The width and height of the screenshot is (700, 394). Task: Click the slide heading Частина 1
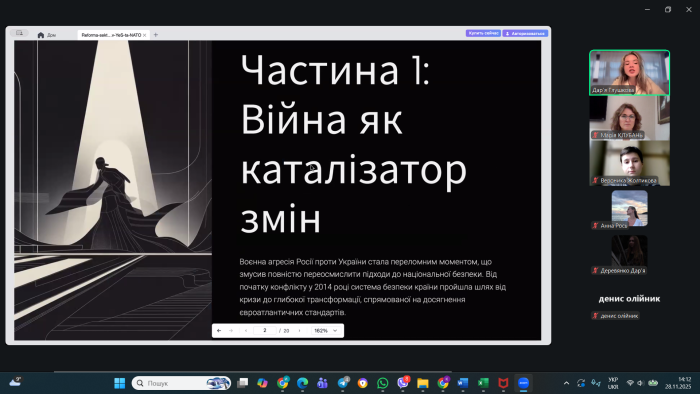tap(335, 70)
